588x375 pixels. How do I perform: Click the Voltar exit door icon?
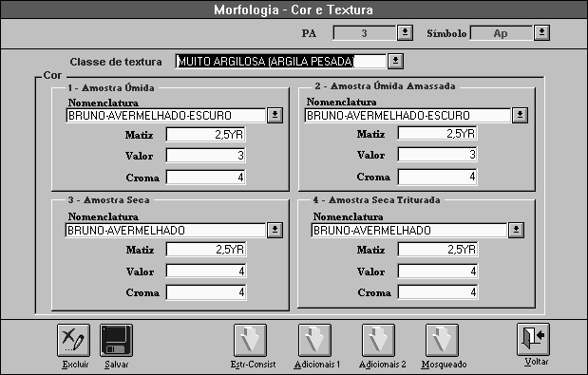tap(533, 339)
